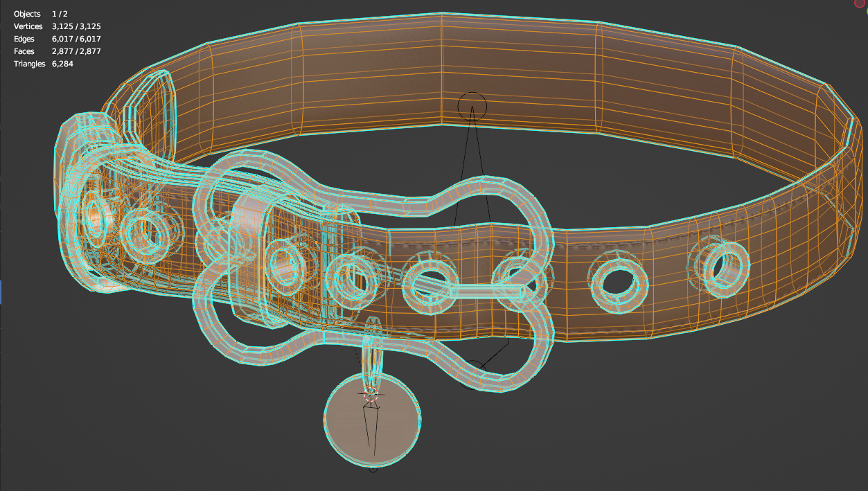Click the 3D cursor on the tag ring
The height and width of the screenshot is (491, 868).
click(371, 394)
